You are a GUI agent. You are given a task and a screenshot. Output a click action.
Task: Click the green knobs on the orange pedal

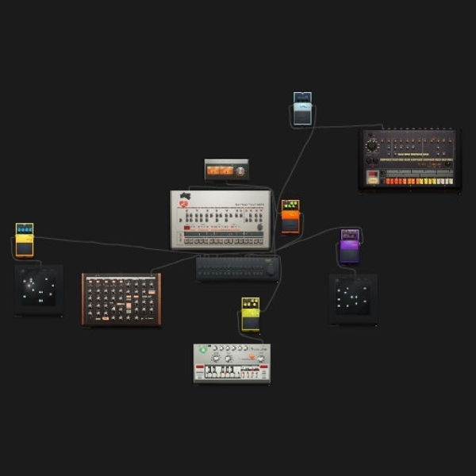(290, 205)
